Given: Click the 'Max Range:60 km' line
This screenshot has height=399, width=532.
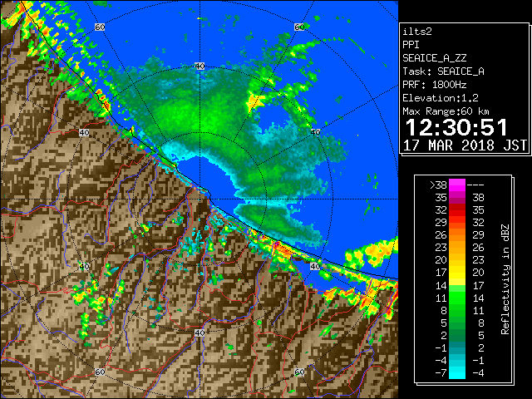Looking at the screenshot, I should [x=446, y=111].
